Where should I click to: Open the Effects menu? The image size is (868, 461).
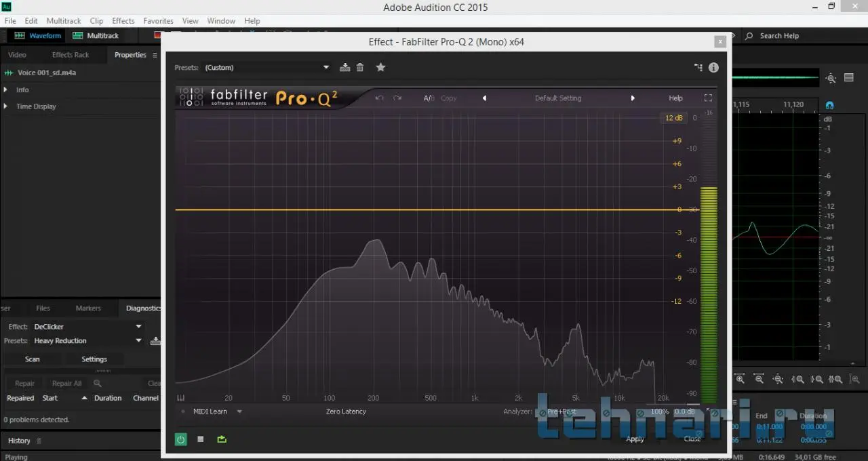123,21
